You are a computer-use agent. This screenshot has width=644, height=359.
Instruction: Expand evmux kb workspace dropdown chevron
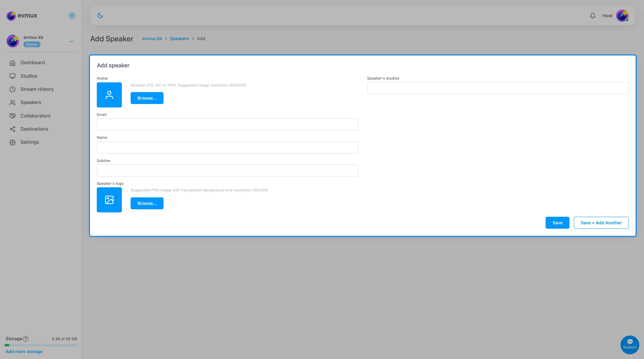pos(72,42)
